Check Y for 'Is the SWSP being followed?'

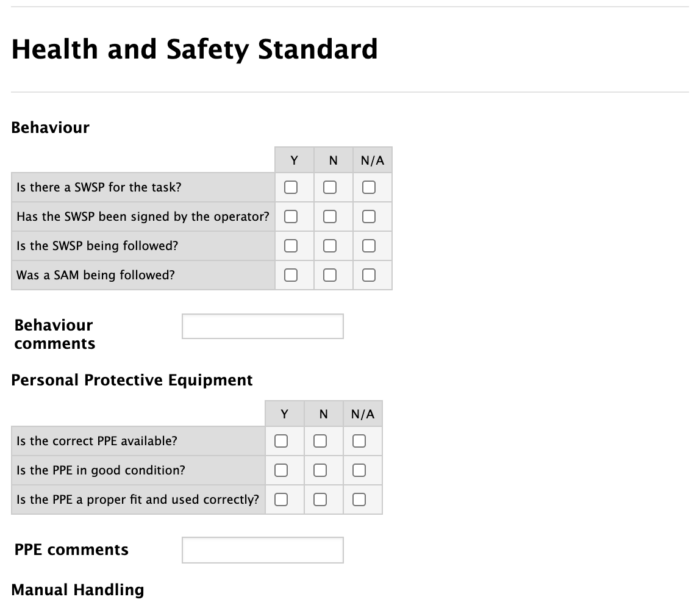(x=291, y=246)
